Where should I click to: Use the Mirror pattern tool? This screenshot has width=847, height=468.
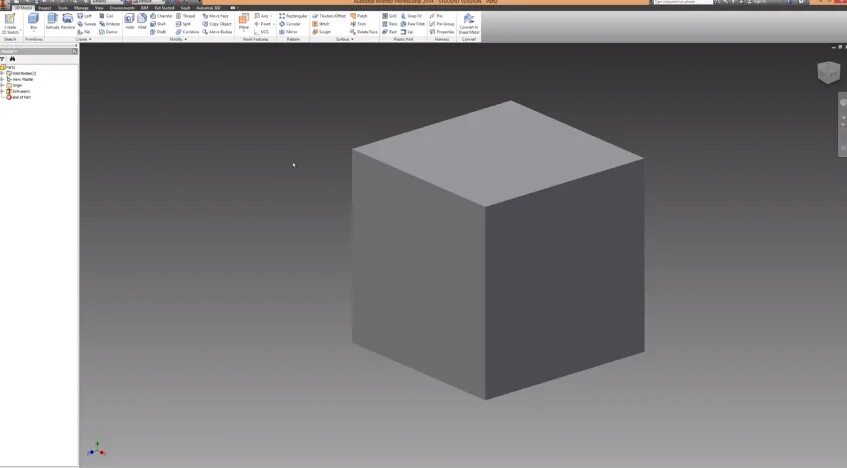tap(288, 32)
